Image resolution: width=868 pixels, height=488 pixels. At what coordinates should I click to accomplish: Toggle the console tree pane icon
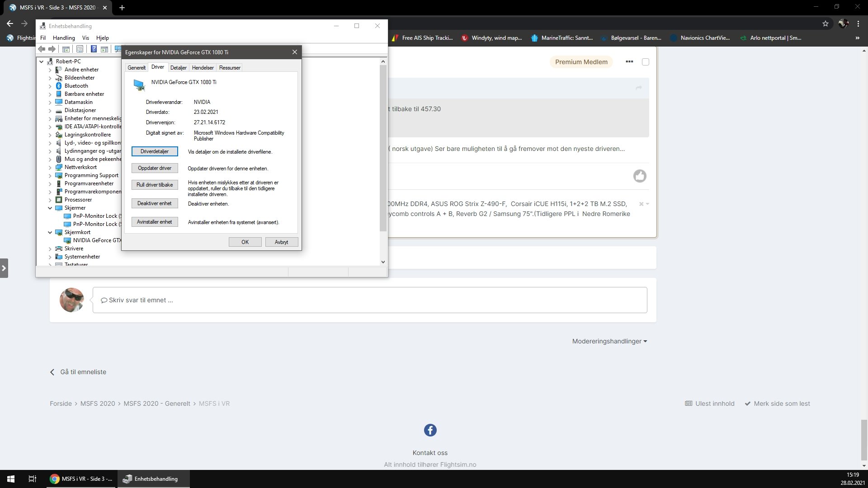(x=66, y=49)
